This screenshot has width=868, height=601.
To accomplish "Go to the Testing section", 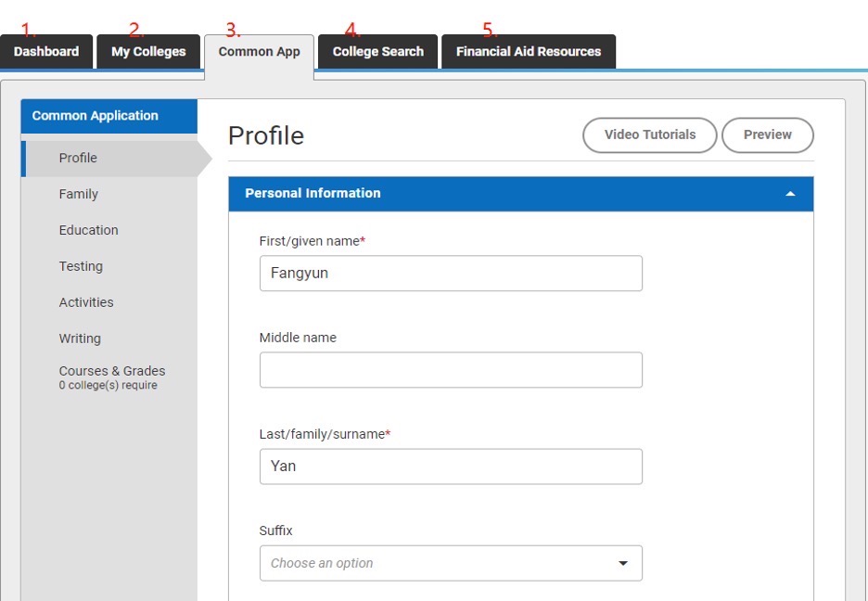I will (x=81, y=266).
